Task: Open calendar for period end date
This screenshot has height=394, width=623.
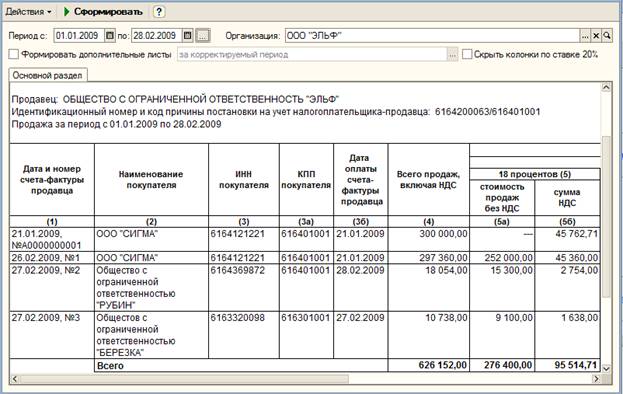Action: [188, 36]
